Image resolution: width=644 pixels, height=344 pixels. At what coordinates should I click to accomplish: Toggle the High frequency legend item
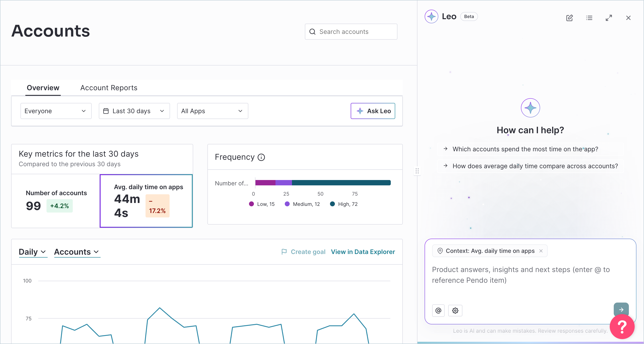click(x=344, y=204)
